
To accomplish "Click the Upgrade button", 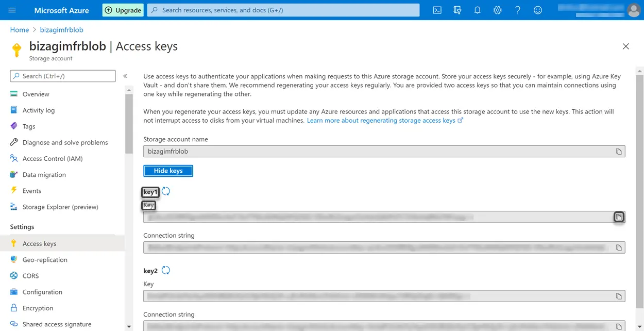I will tap(123, 10).
